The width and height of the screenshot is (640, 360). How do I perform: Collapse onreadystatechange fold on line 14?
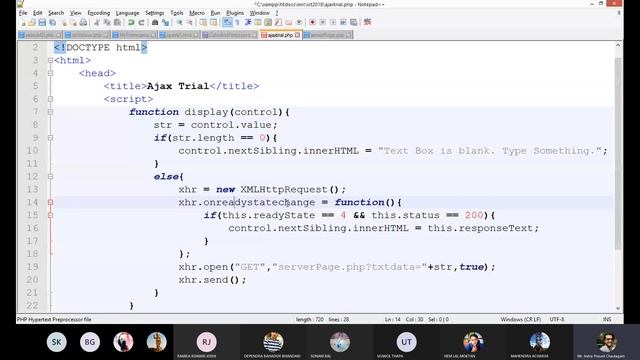point(50,202)
